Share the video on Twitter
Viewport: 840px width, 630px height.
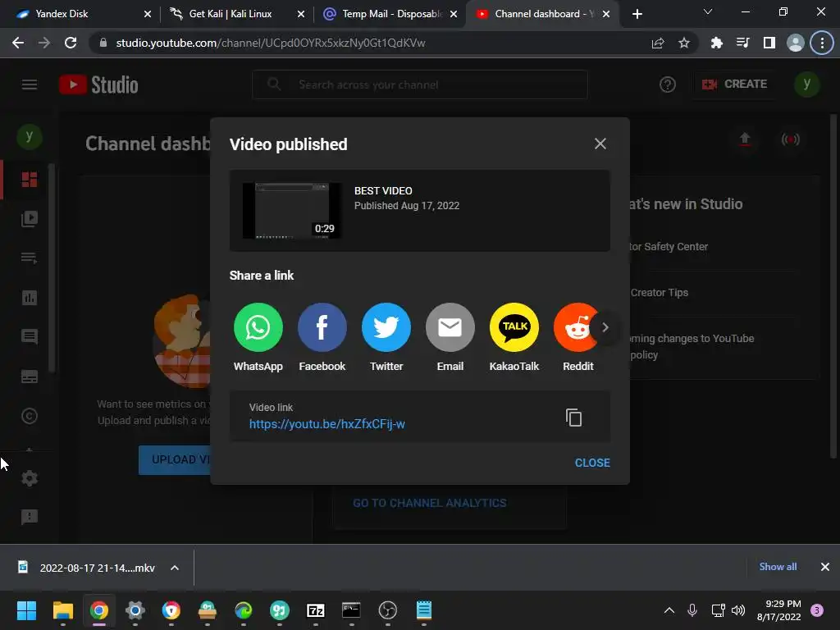click(x=386, y=327)
